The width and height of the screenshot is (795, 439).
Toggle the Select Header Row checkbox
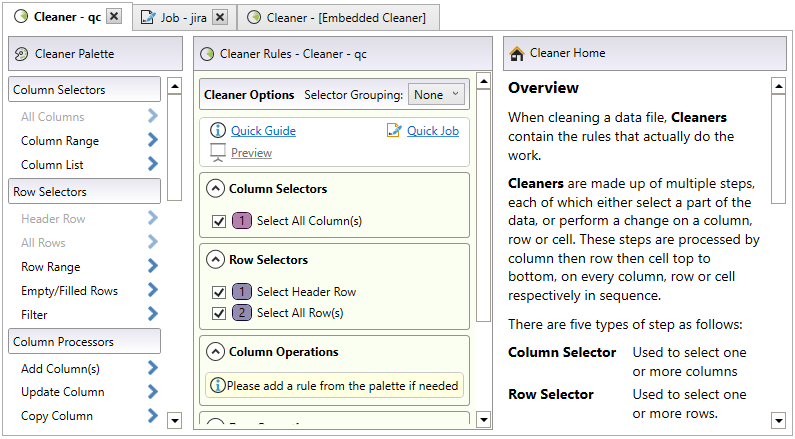point(219,292)
